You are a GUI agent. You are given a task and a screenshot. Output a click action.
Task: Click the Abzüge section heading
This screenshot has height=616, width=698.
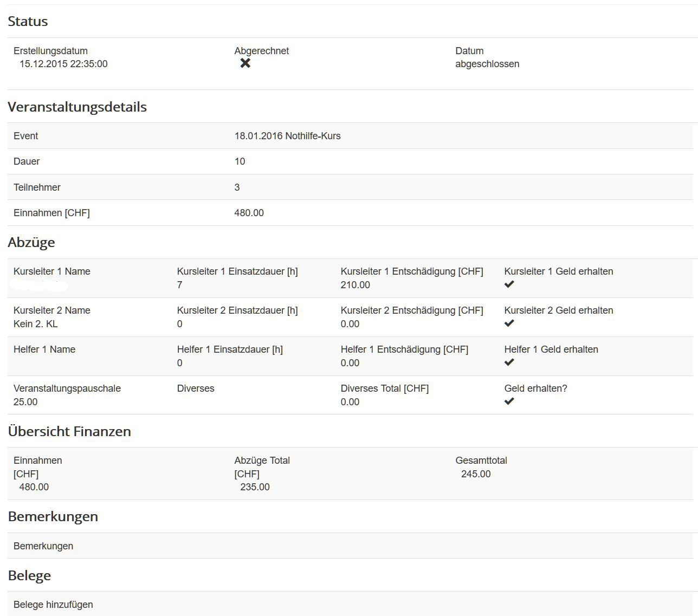pyautogui.click(x=31, y=242)
